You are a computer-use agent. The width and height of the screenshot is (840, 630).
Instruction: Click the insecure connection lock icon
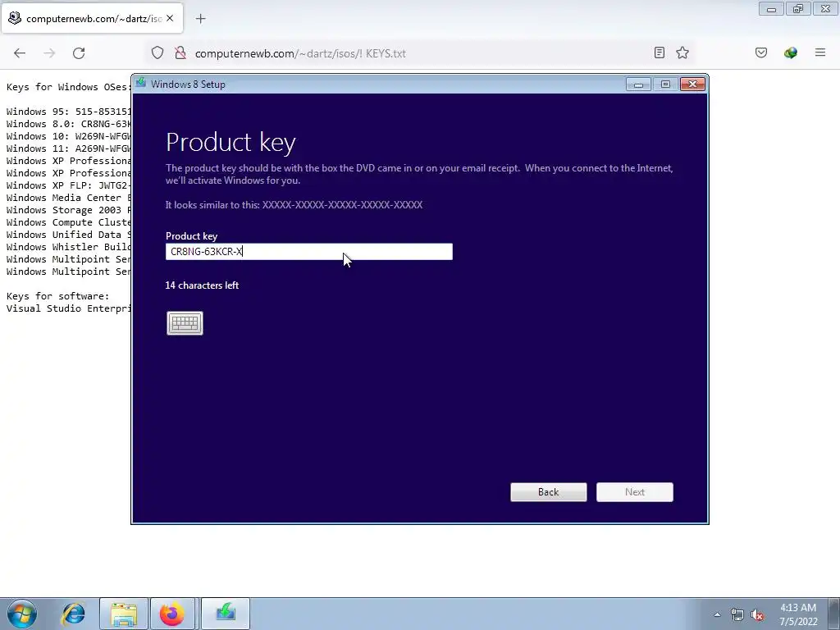[180, 53]
